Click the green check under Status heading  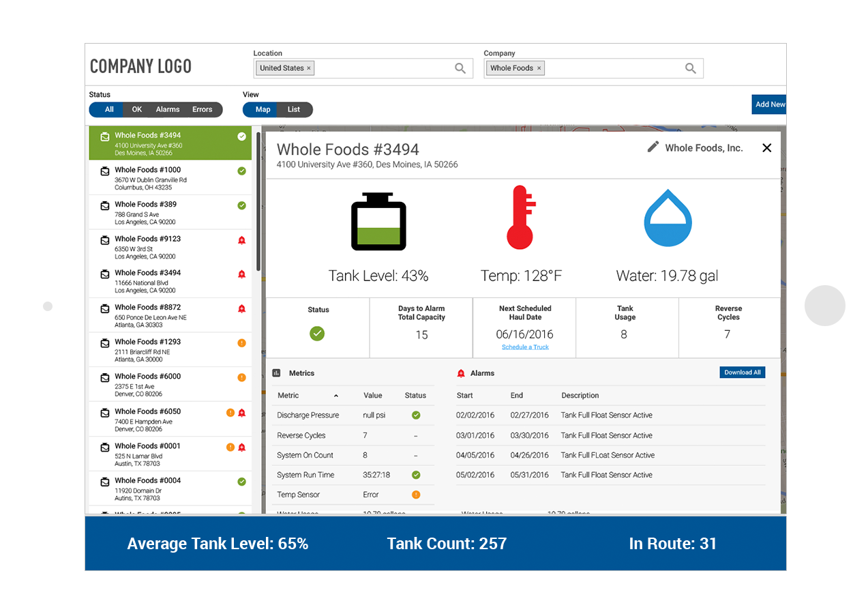point(318,334)
